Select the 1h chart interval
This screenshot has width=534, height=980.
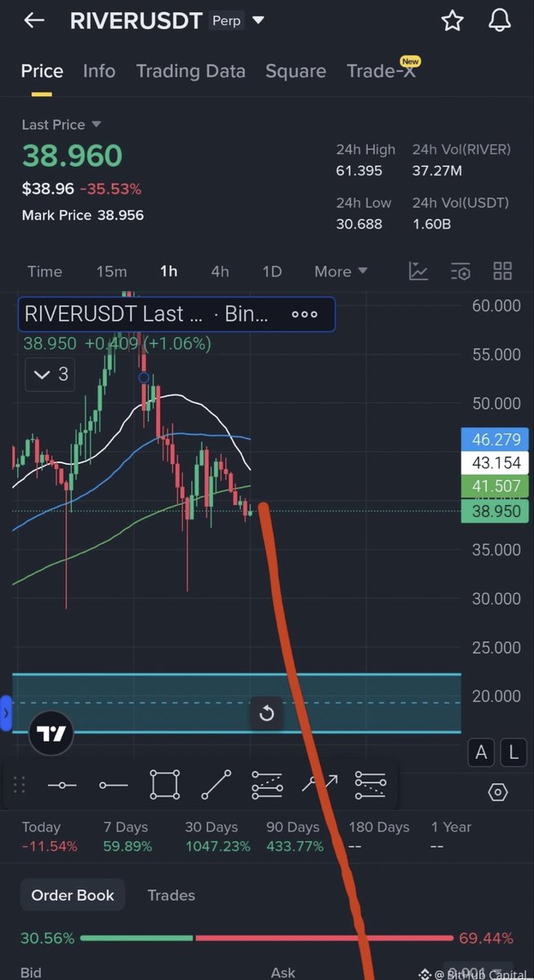click(x=169, y=271)
